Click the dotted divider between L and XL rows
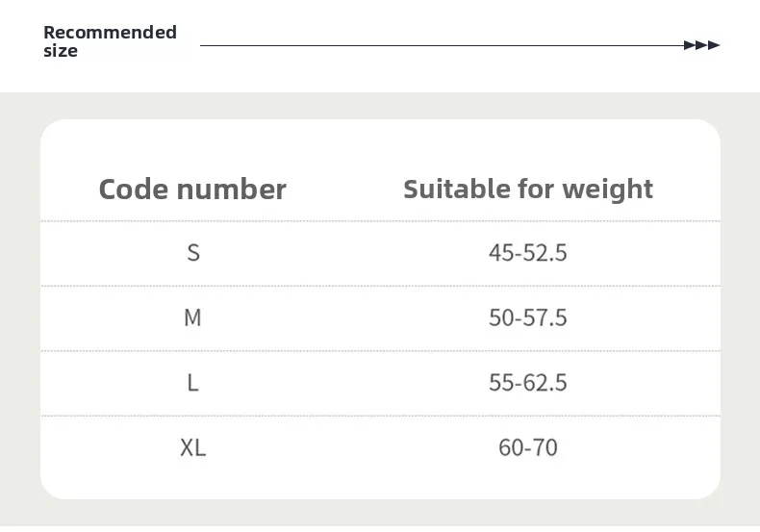760x532 pixels. click(380, 416)
